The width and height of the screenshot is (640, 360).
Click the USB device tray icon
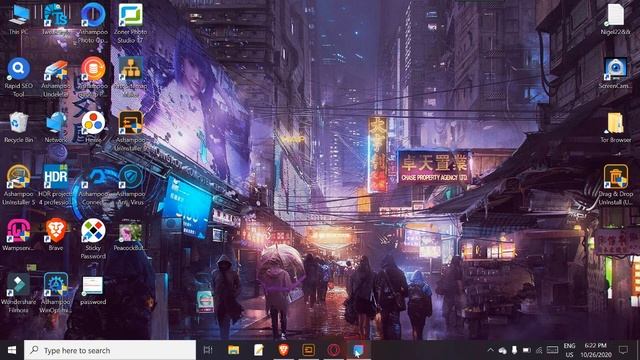tap(514, 350)
